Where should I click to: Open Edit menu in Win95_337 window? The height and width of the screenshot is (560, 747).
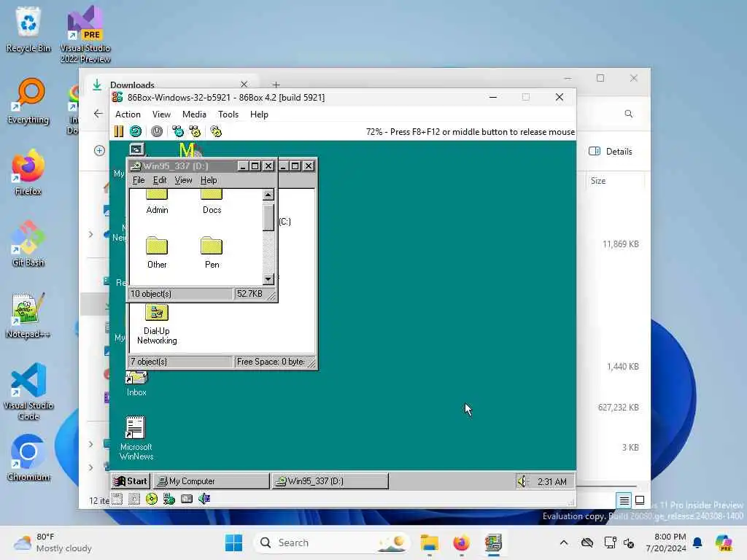click(x=160, y=180)
